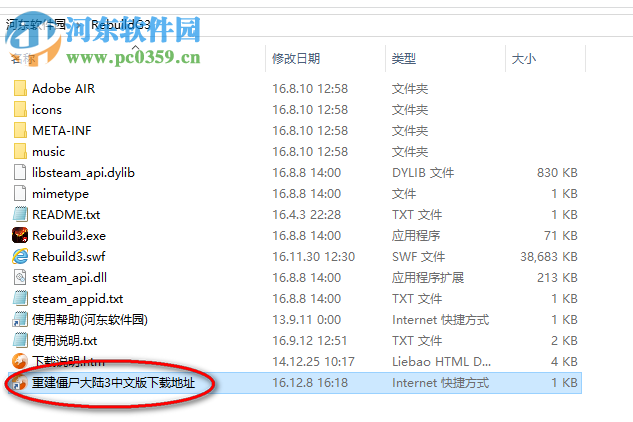Click the 830 KB size value
Image resolution: width=633 pixels, height=422 pixels.
557,172
